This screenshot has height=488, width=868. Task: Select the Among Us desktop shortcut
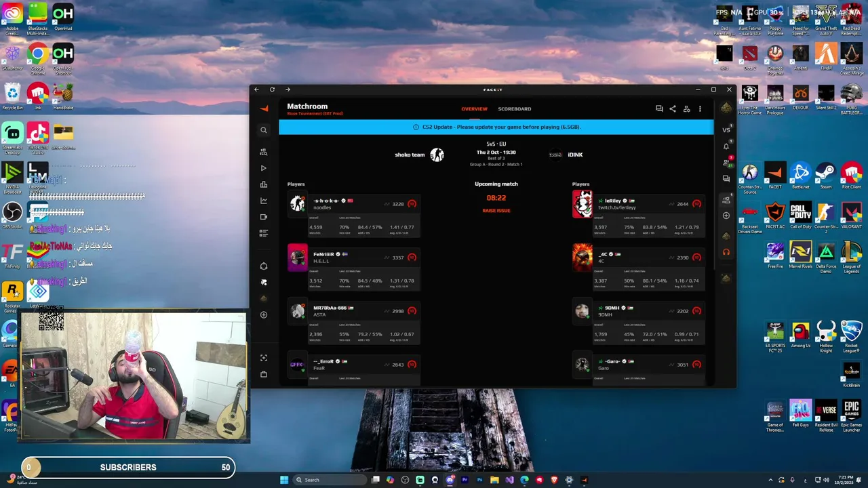pos(800,335)
